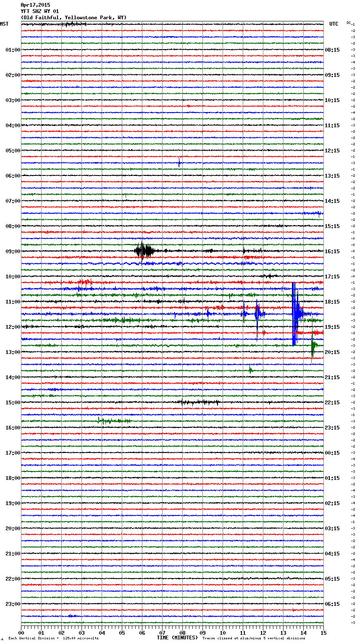The width and height of the screenshot is (357, 644).
Task: Click the 23:15 UTC time label
Action: pos(332,428)
